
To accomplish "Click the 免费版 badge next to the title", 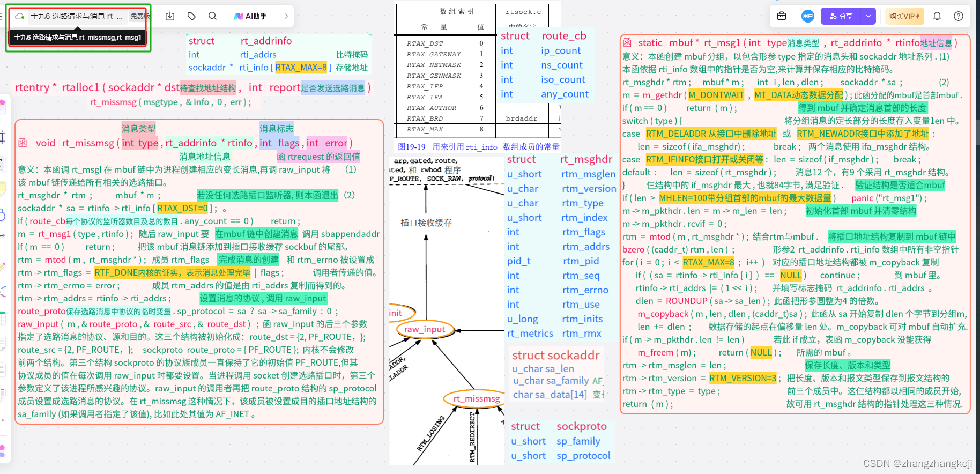I will click(139, 16).
